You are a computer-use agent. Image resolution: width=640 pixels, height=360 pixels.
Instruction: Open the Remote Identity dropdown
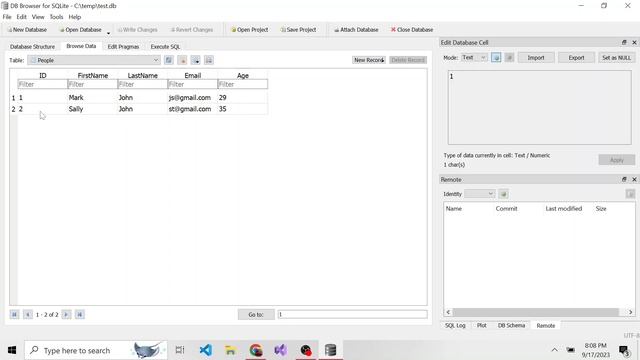pos(480,194)
